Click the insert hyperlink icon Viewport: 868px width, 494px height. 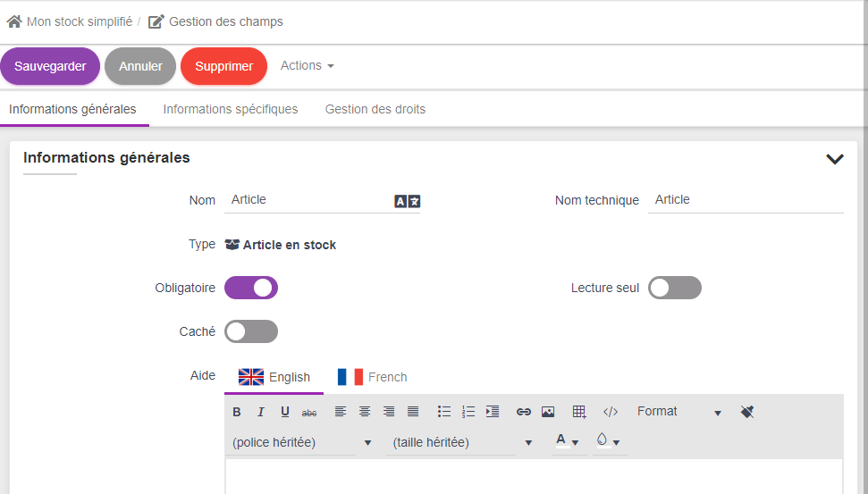(x=524, y=412)
